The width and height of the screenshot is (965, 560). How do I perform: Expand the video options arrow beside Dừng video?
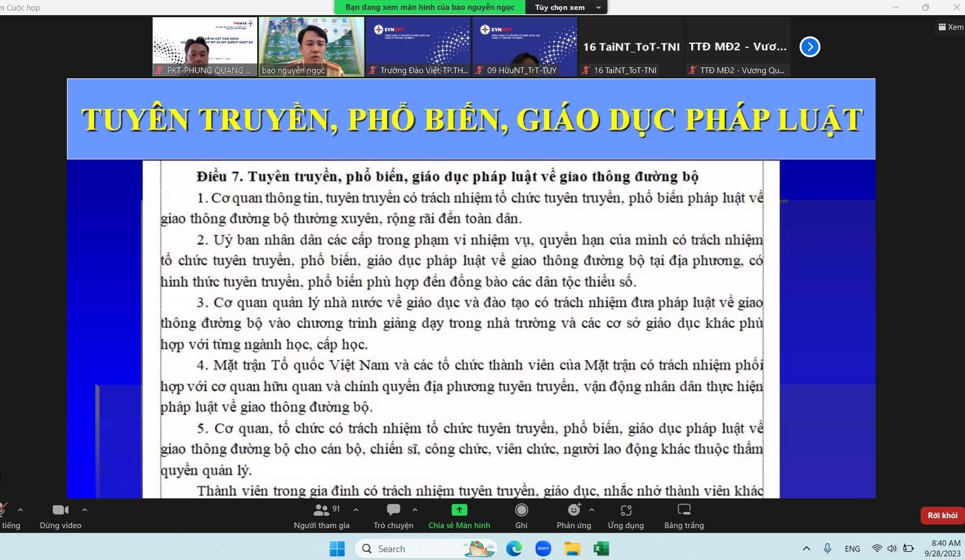(x=85, y=510)
